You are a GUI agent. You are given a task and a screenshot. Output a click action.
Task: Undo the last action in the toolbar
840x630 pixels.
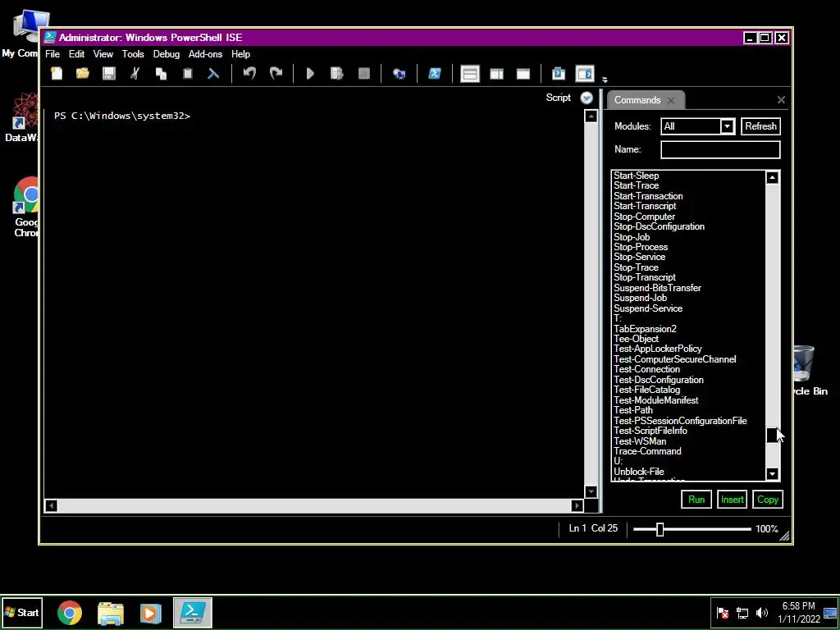[249, 73]
